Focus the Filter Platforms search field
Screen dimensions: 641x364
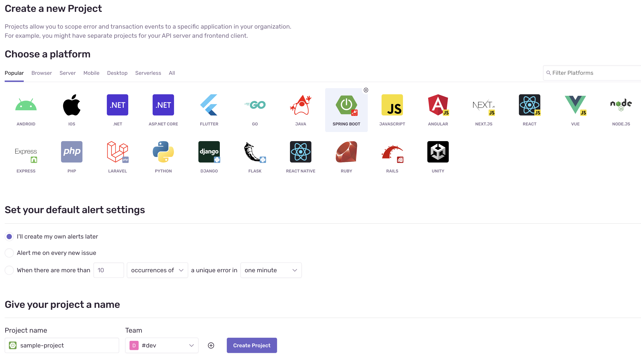coord(592,73)
